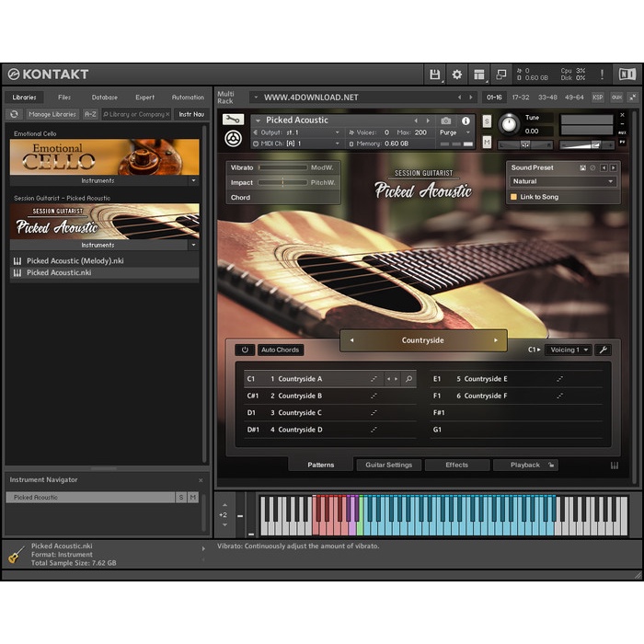Click the minimize view windows icon
The width and height of the screenshot is (644, 644).
click(501, 75)
